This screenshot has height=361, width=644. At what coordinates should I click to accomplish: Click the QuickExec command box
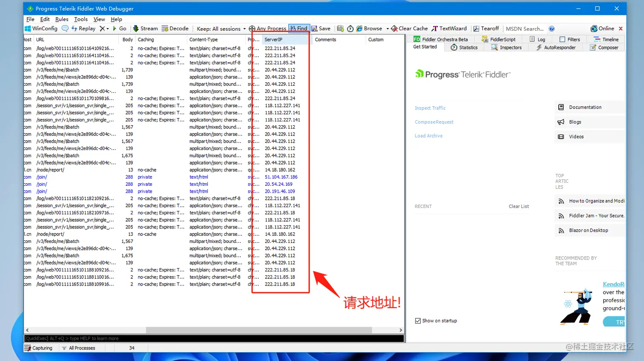(214, 338)
